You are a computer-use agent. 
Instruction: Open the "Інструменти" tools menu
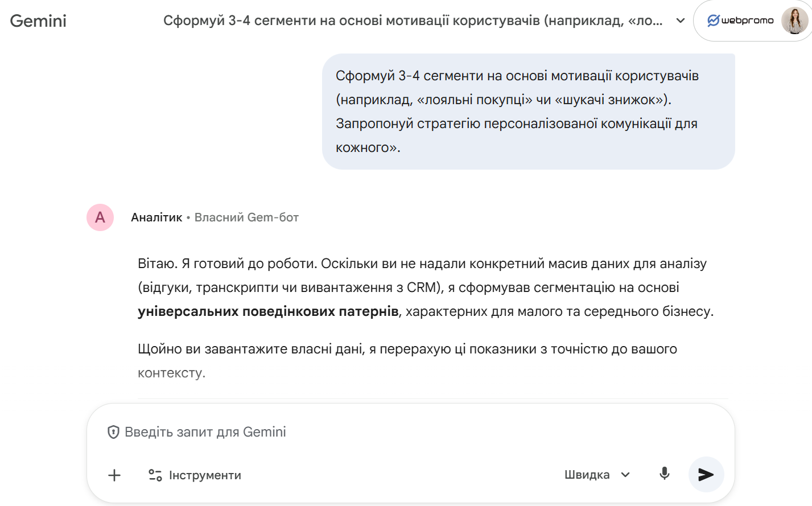(x=195, y=475)
